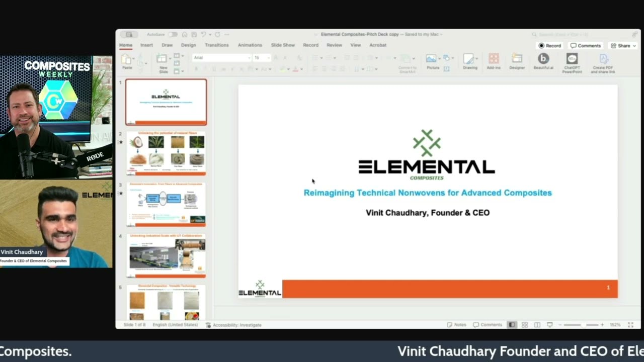The image size is (644, 362).
Task: Launch the Beautiful.ai add-in icon
Action: [x=543, y=58]
